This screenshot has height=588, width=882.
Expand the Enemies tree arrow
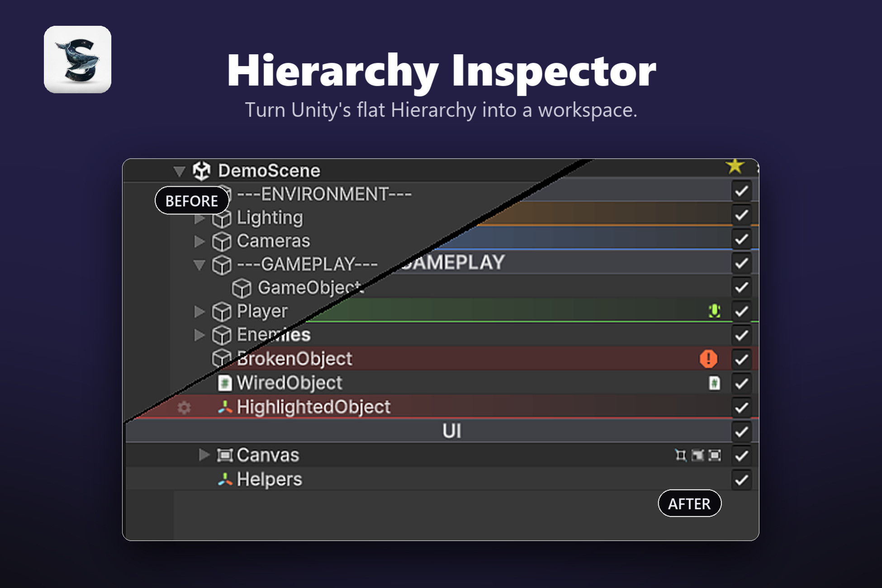pyautogui.click(x=199, y=335)
